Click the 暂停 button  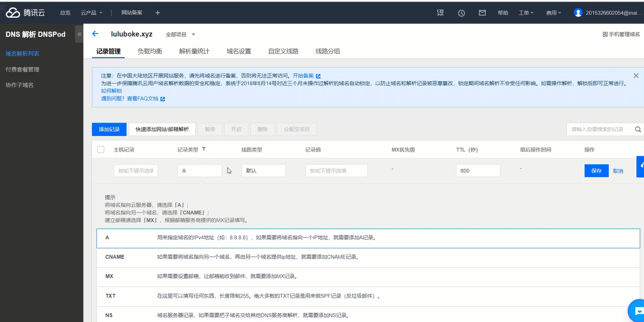[x=210, y=129]
